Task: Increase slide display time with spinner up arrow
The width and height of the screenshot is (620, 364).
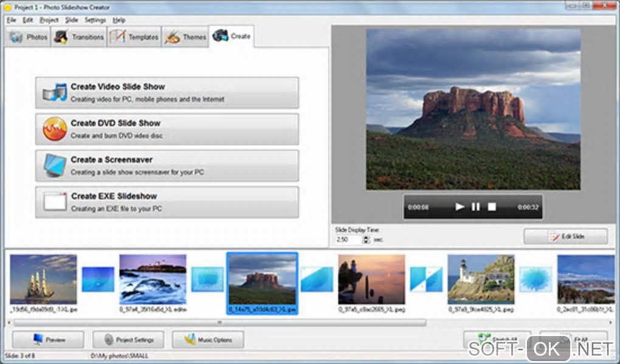Action: 366,238
